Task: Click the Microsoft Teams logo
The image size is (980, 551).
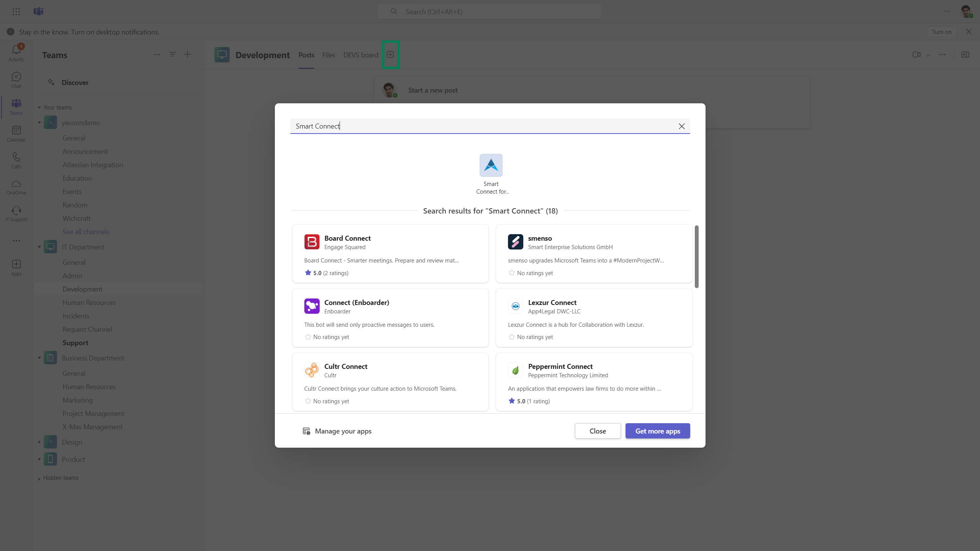Action: 38,11
